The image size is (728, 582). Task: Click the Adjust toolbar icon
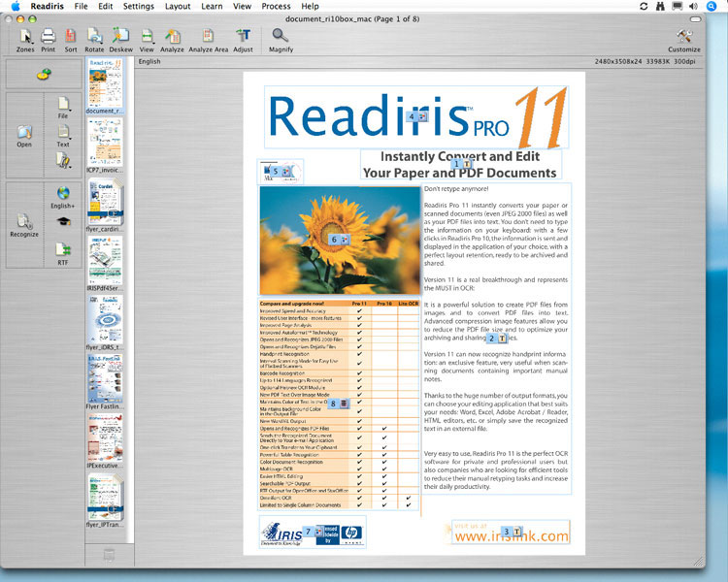[x=243, y=36]
